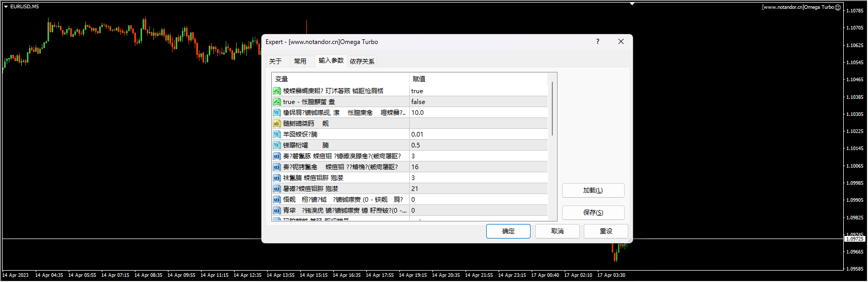Image resolution: width=868 pixels, height=282 pixels.
Task: Close the Expert dialog window
Action: coord(621,41)
